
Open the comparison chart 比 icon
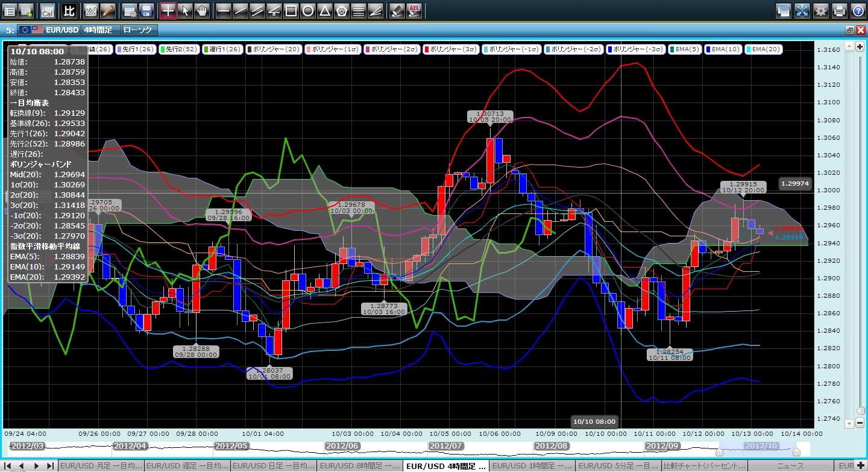pos(69,10)
